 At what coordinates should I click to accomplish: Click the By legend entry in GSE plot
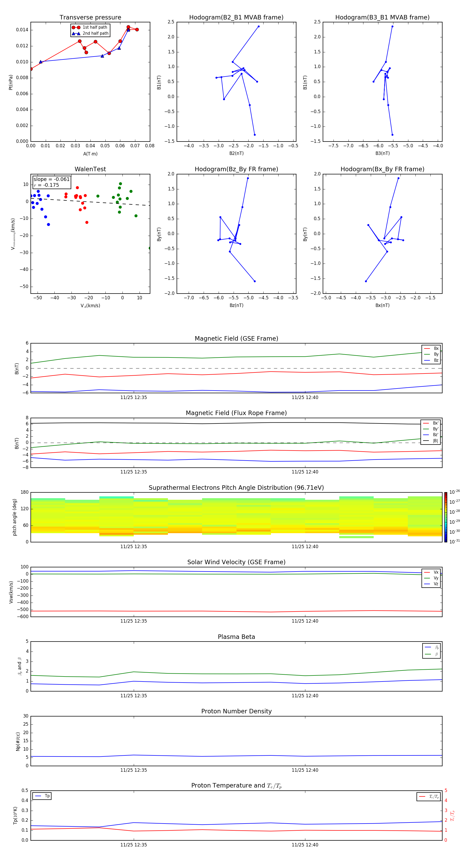(x=431, y=354)
